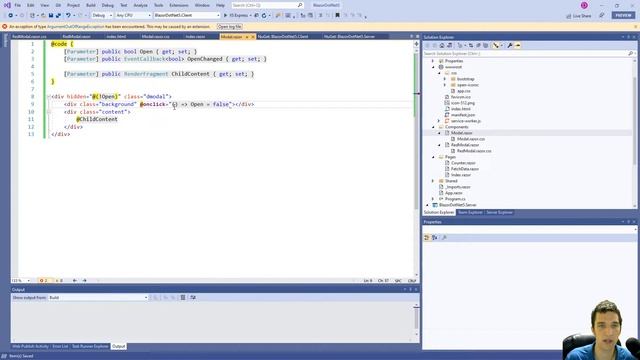This screenshot has height=360, width=640.
Task: Expand the Shared folder
Action: [x=433, y=181]
